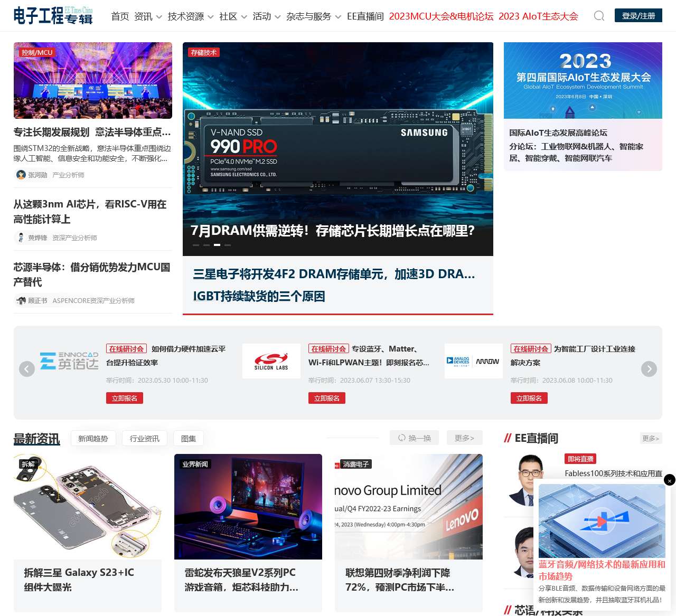Click 立即报名 for Analog Devices webinar
The width and height of the screenshot is (676, 616).
pyautogui.click(x=529, y=398)
